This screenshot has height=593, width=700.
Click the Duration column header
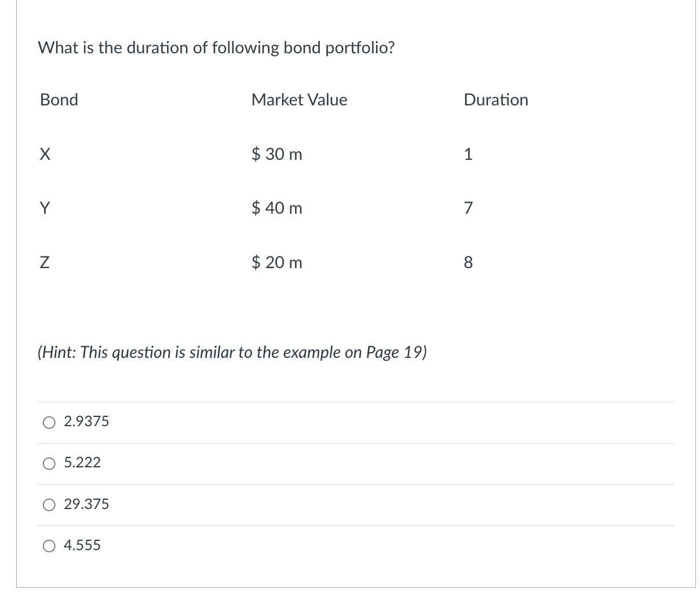[x=495, y=100]
